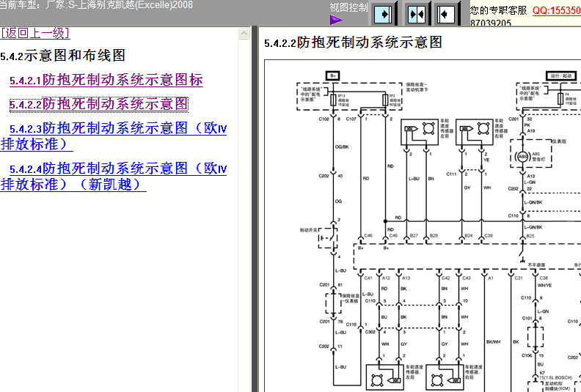Click the left front wheel speed sensor symbol
581x392 pixels.
420,131
